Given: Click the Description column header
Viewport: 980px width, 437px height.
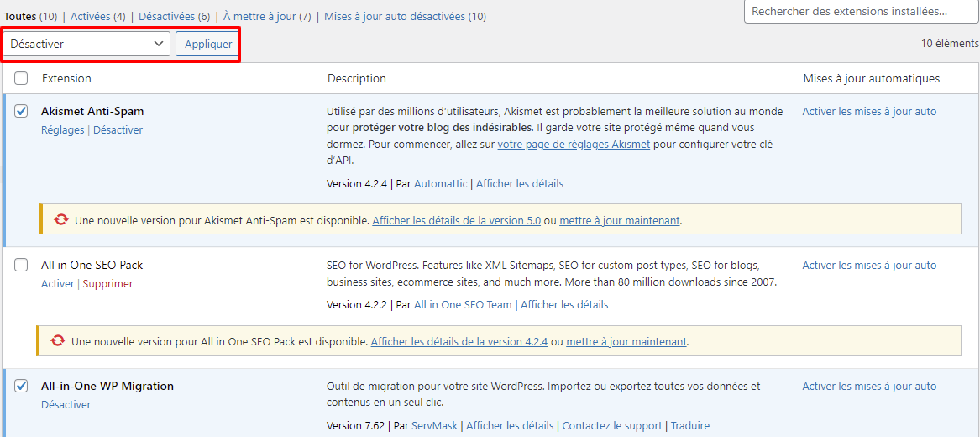Looking at the screenshot, I should pyautogui.click(x=357, y=78).
